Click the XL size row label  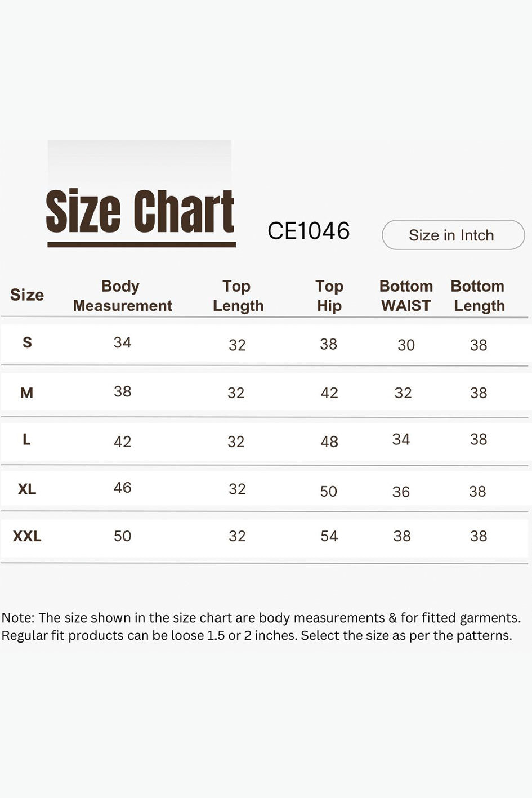[27, 489]
